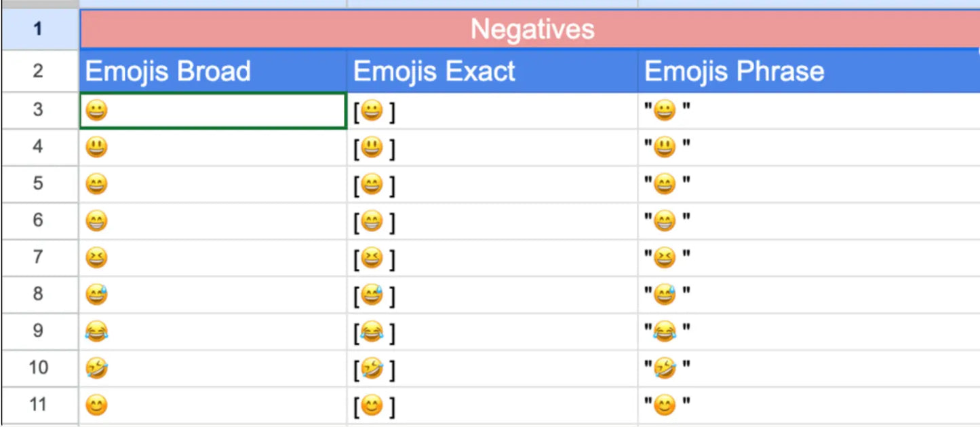
Task: Click the selected cell in row 3 Emojis Broad
Action: 212,111
